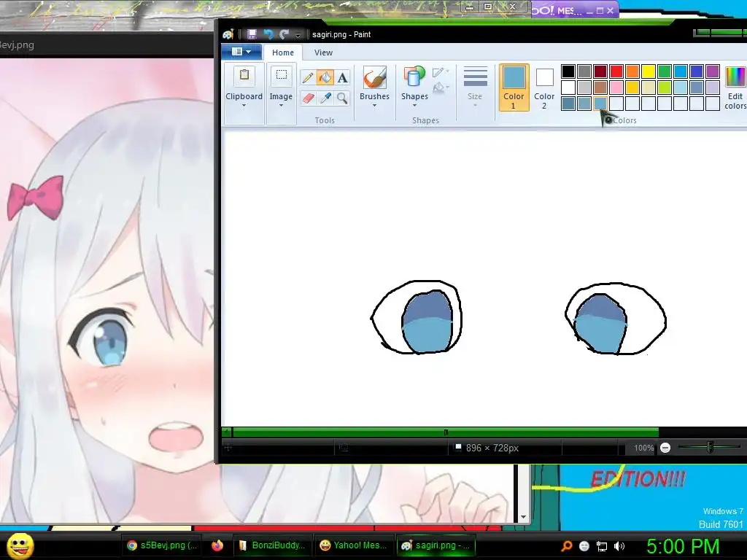Pick the orange color swatch
This screenshot has height=560, width=747.
click(632, 71)
